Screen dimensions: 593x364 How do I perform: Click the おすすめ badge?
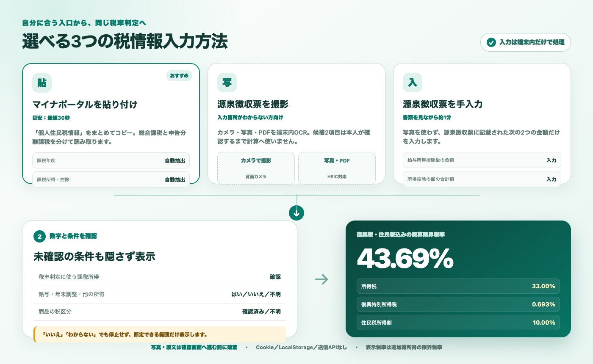tap(179, 75)
